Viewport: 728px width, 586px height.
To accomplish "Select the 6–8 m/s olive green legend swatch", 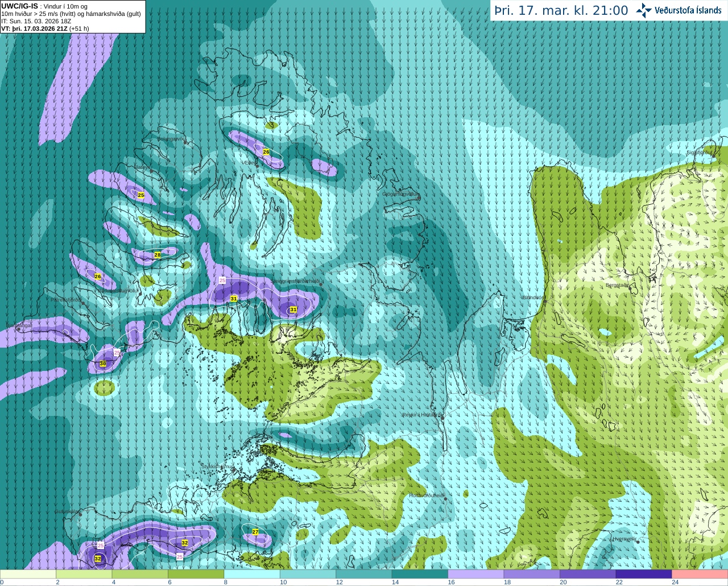I will 196,574.
